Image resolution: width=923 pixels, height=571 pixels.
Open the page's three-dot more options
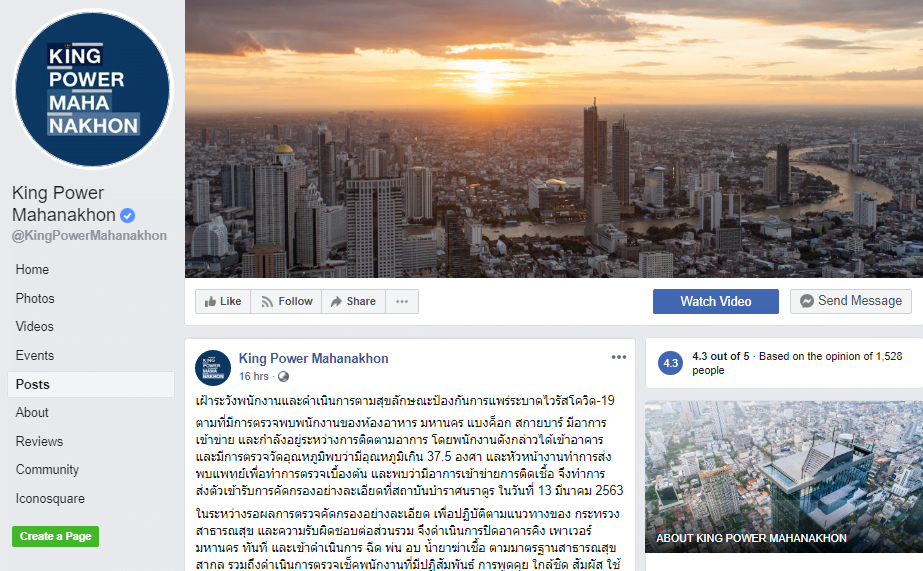[402, 301]
